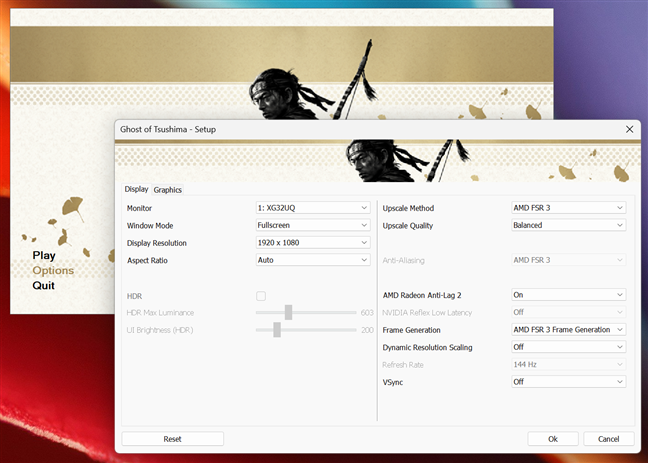
Task: Open the Monitor dropdown showing XG32UQ
Action: tap(313, 208)
